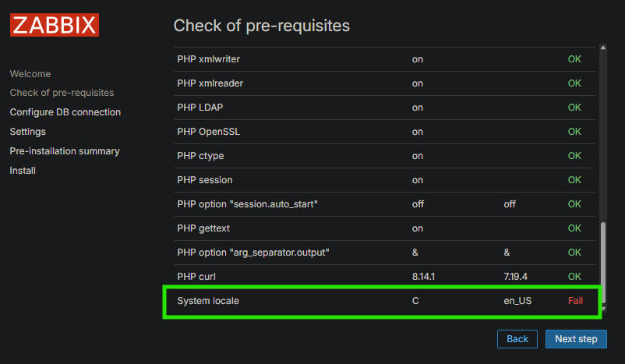Click the PHP LDAP row label
Viewport: 625px width, 364px height.
[200, 108]
